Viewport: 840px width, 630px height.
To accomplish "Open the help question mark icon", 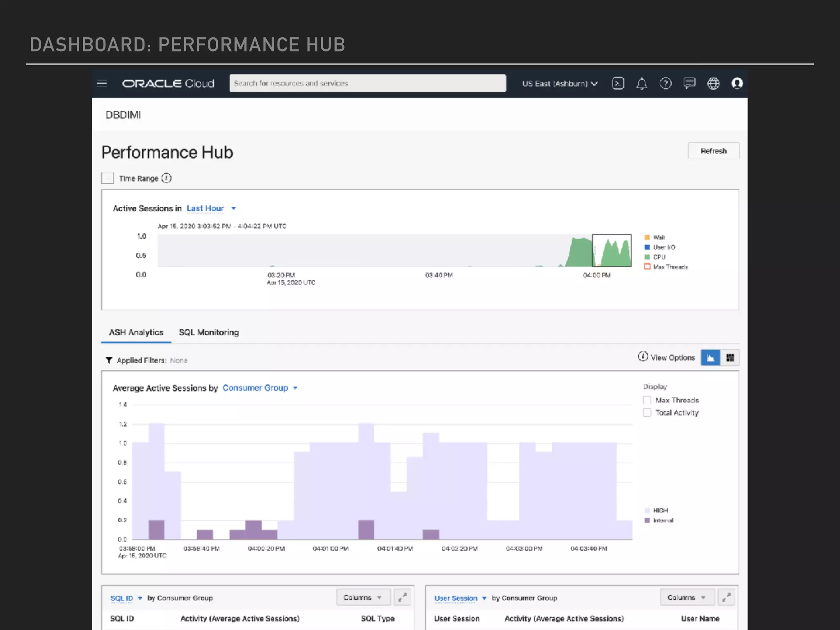I will click(x=665, y=84).
